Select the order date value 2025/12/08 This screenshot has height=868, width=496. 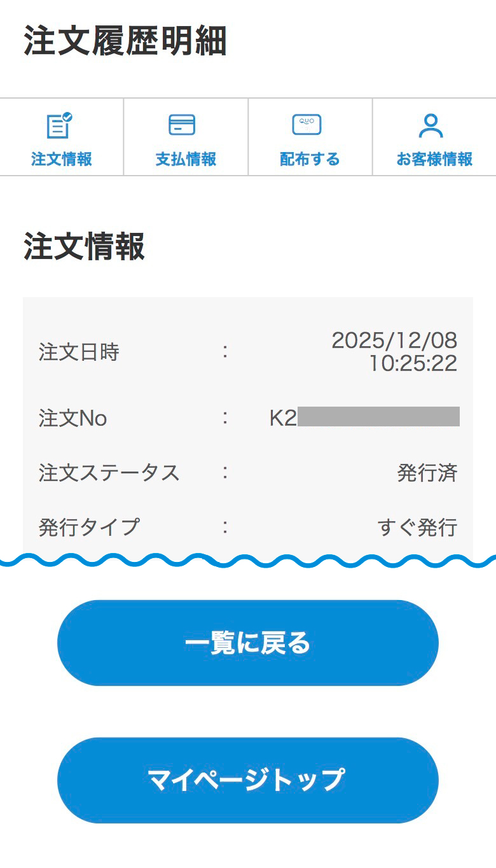(x=394, y=341)
